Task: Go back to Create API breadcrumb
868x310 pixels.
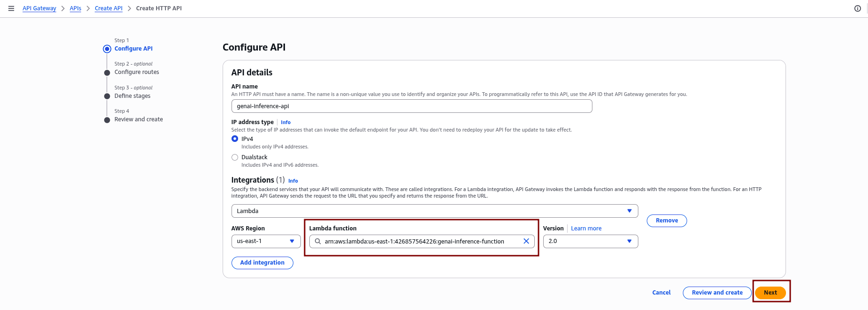Action: tap(108, 8)
